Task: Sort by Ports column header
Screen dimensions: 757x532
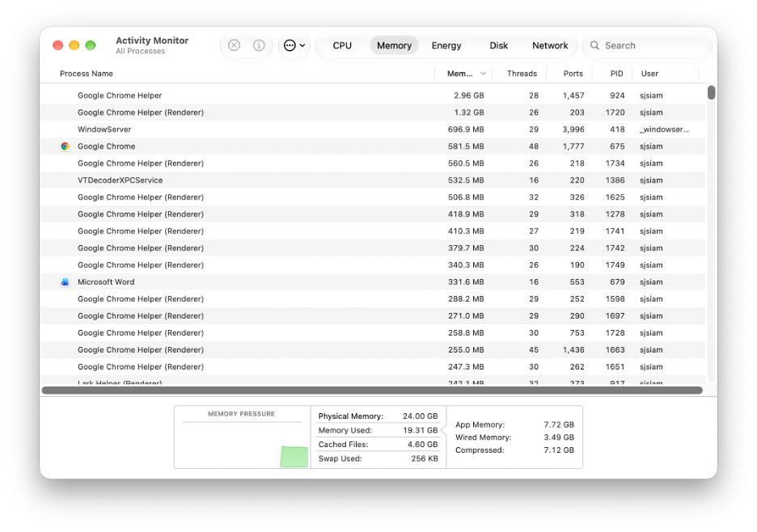Action: [573, 74]
